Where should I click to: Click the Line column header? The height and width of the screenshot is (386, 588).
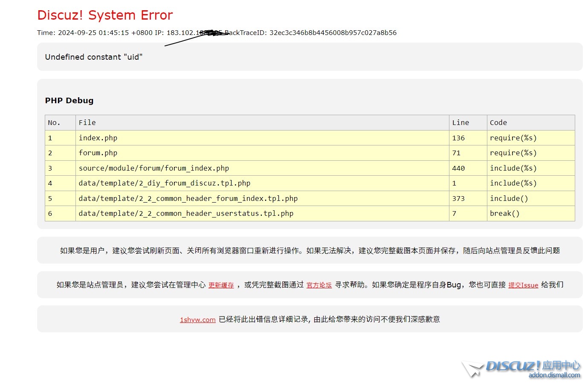coord(461,123)
